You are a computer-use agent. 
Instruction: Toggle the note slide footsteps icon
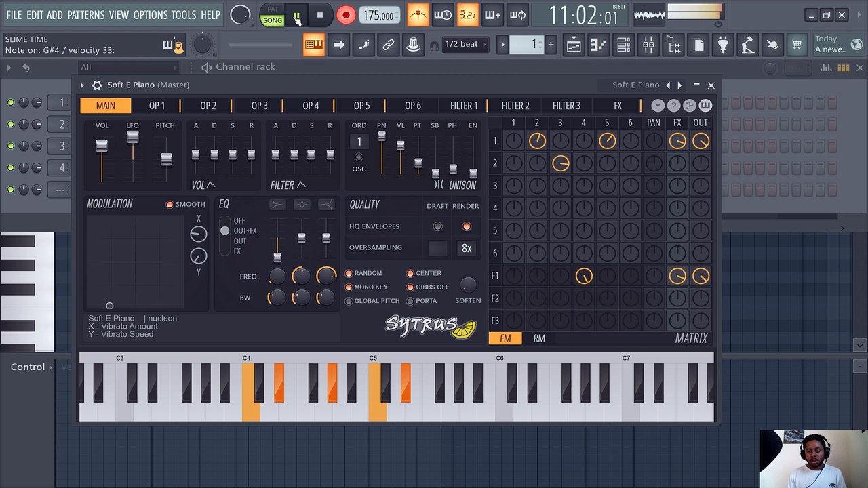pyautogui.click(x=363, y=45)
